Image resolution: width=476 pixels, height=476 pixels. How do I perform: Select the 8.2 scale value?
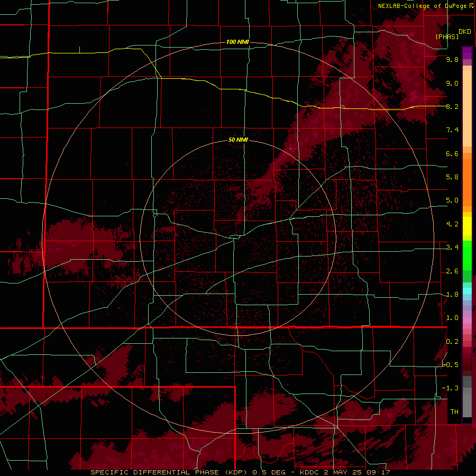pyautogui.click(x=452, y=106)
